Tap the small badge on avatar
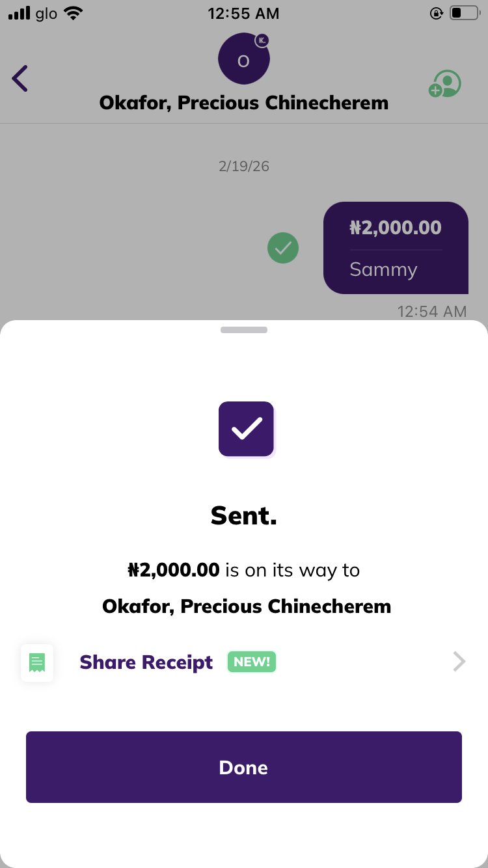Image resolution: width=488 pixels, height=868 pixels. point(262,40)
